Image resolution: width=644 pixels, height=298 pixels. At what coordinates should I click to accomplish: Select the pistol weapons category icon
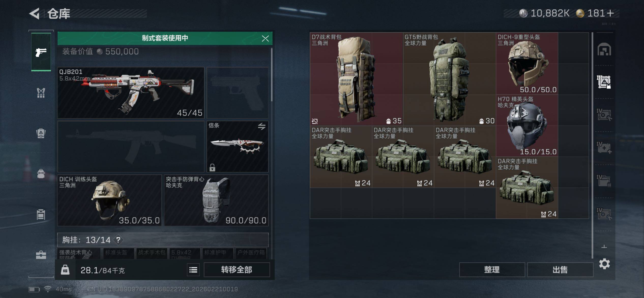coord(41,52)
